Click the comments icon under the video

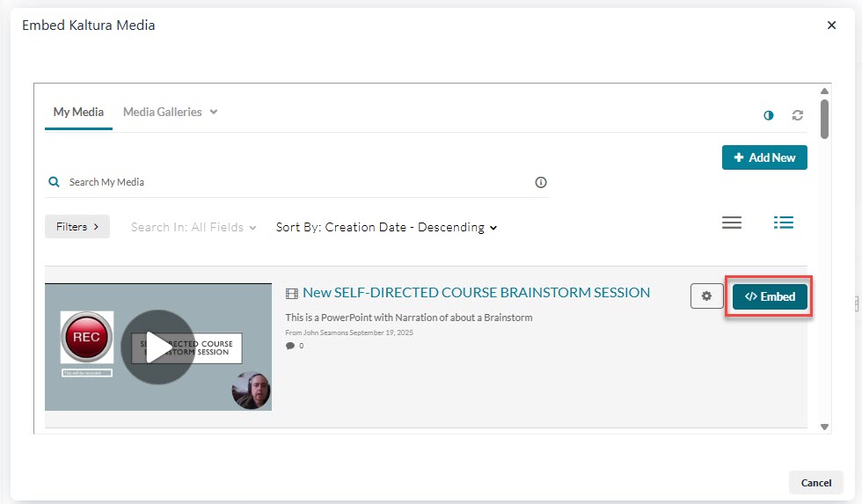pyautogui.click(x=290, y=347)
